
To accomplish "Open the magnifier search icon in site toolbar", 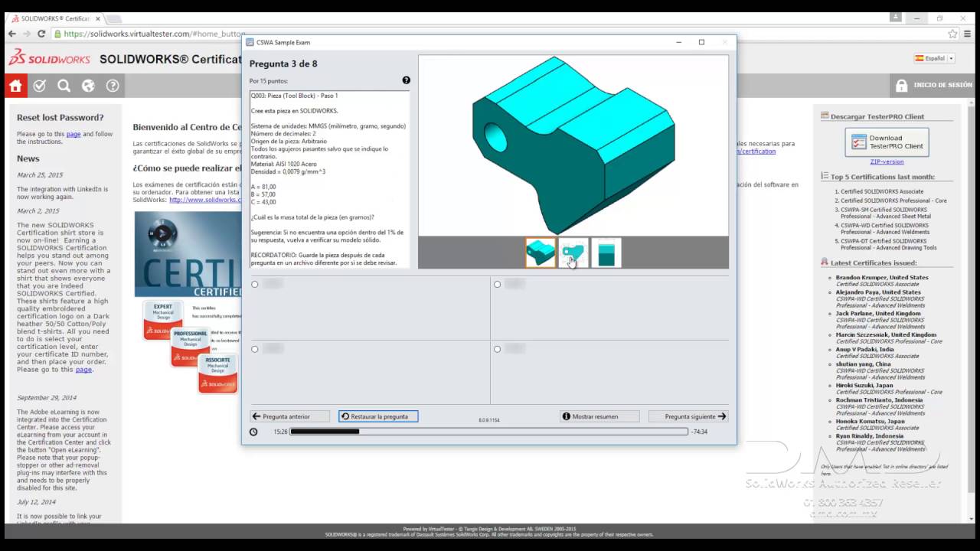I will [x=64, y=86].
